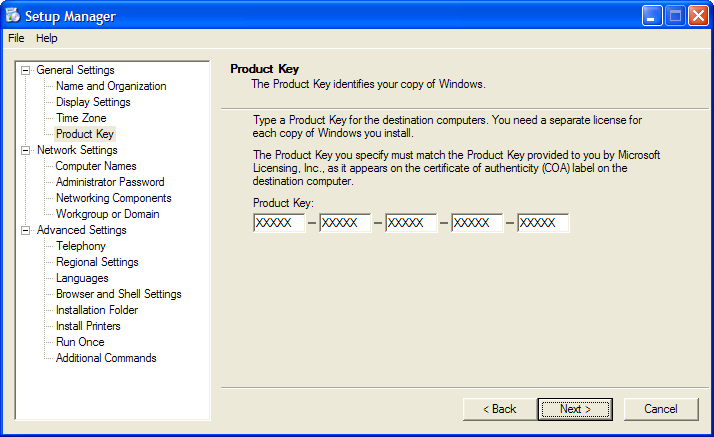Go to Display Settings in tree
This screenshot has width=714, height=437.
93,102
